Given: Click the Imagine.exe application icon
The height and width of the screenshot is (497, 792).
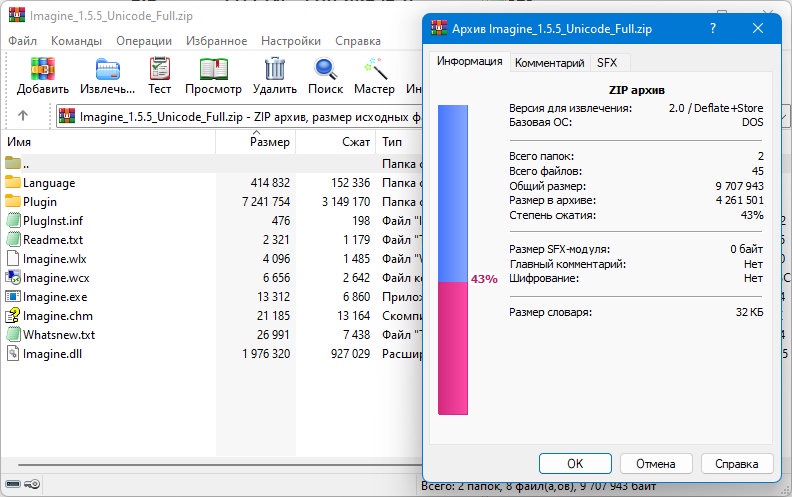Looking at the screenshot, I should pyautogui.click(x=13, y=296).
